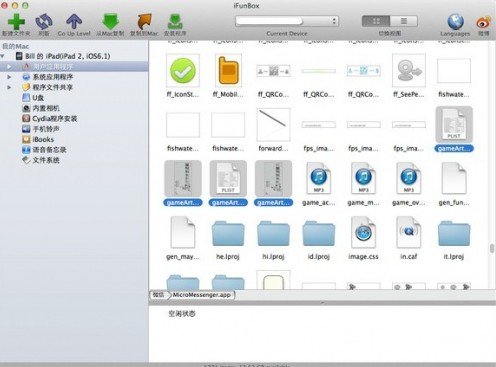Click the 安装程序 (Install App) toolbar icon
Viewport: 496px width, 367px height.
[175, 22]
